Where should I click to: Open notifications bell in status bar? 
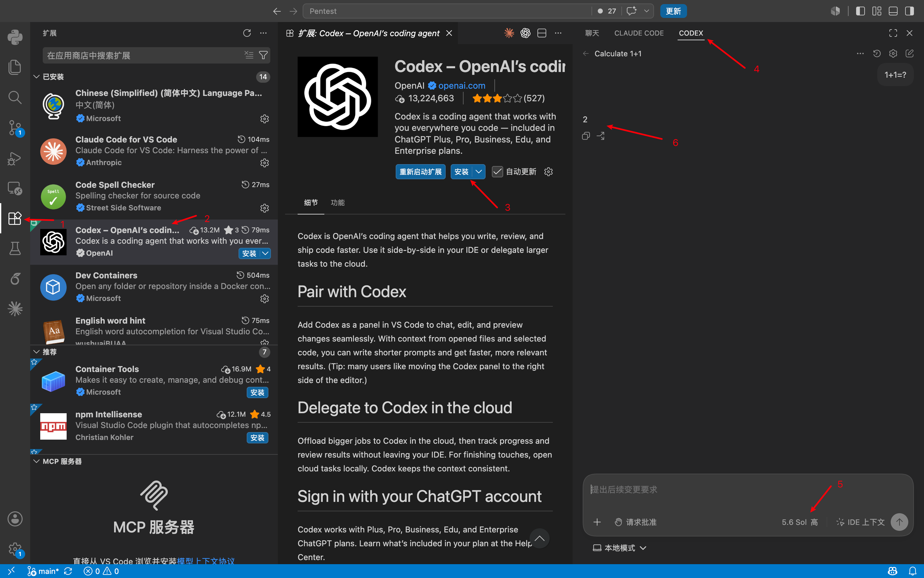(912, 571)
